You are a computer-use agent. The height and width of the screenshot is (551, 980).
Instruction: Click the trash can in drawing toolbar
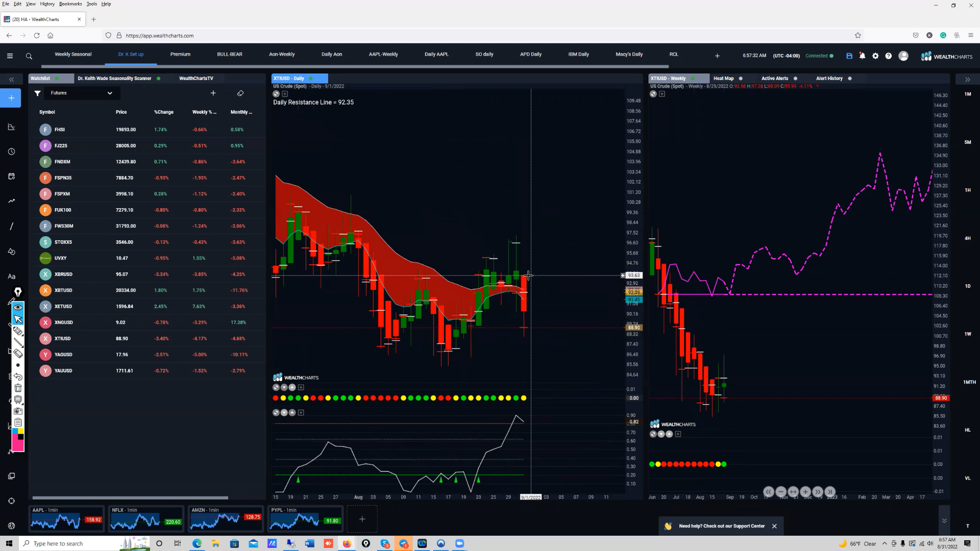(x=18, y=388)
